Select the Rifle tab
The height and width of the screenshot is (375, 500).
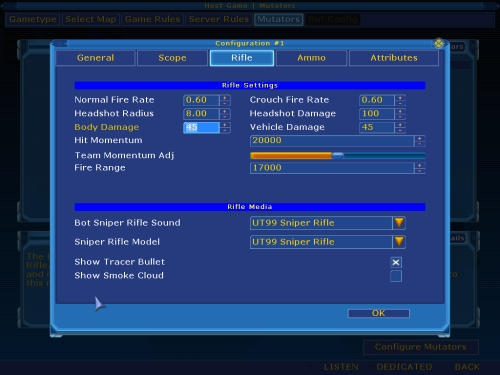[x=242, y=58]
